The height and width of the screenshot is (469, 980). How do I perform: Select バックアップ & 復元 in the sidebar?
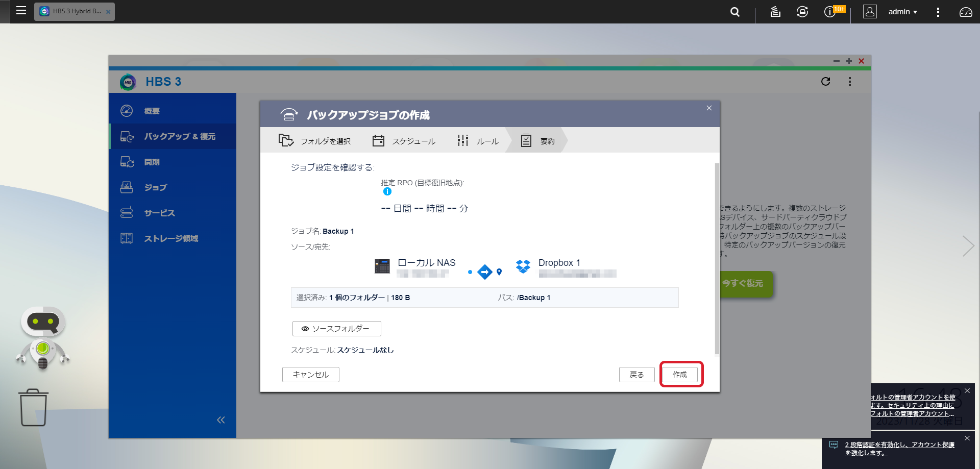coord(173,136)
